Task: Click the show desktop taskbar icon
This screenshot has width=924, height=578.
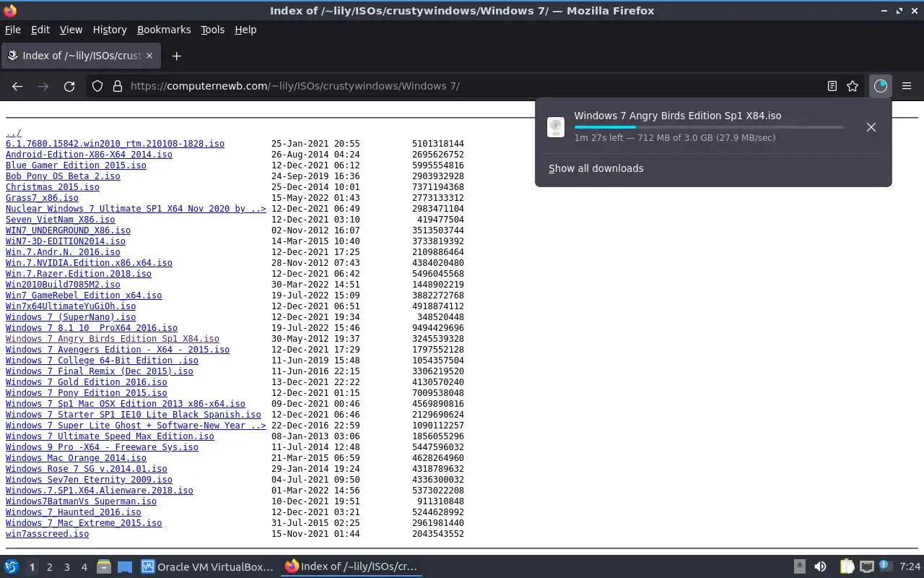Action: [x=125, y=567]
